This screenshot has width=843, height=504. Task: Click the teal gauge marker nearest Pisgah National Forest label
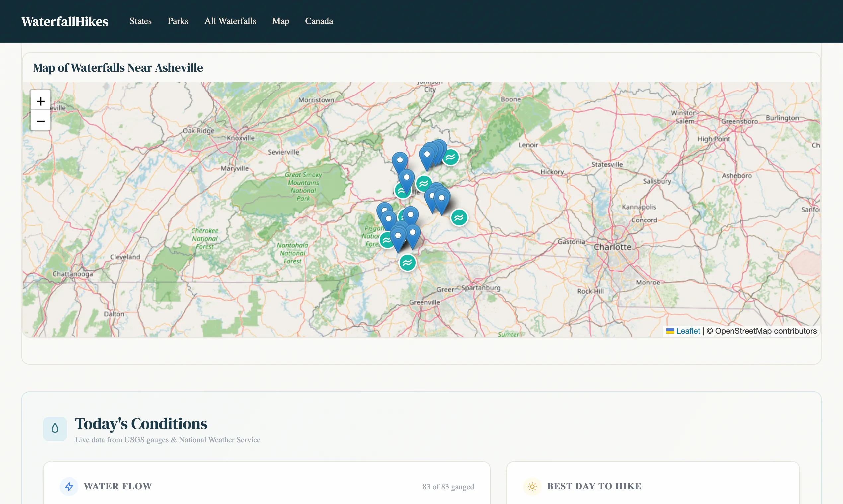pyautogui.click(x=387, y=240)
